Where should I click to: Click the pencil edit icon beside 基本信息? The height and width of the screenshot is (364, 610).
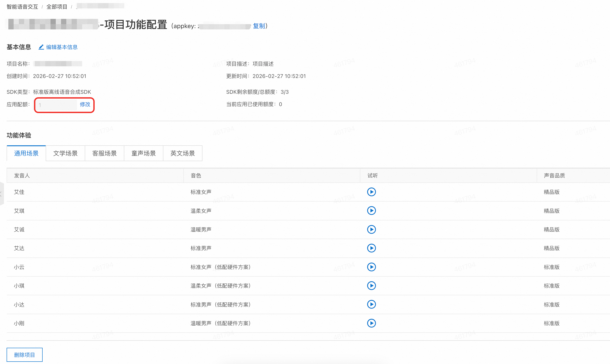(41, 47)
